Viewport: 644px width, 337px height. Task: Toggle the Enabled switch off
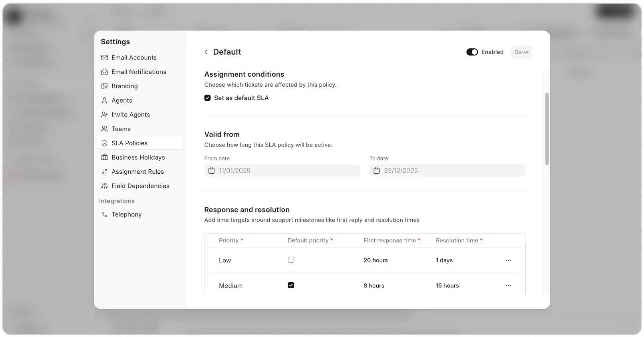(472, 52)
